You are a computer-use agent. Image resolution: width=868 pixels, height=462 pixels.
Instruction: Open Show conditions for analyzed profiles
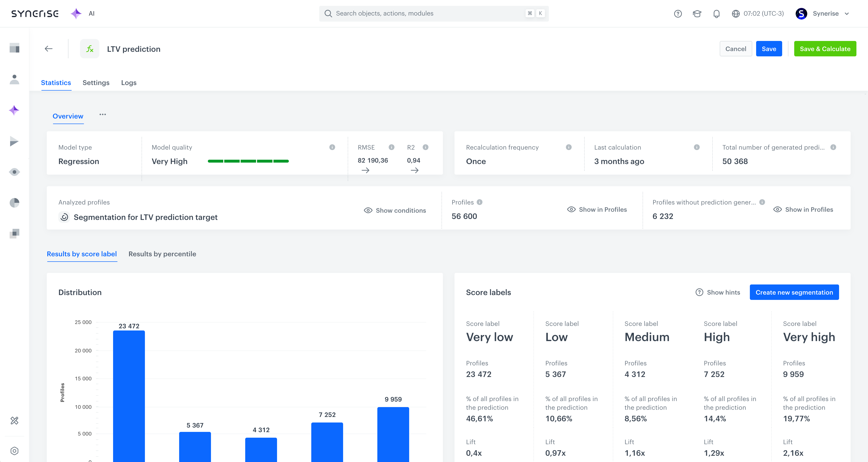[395, 210]
